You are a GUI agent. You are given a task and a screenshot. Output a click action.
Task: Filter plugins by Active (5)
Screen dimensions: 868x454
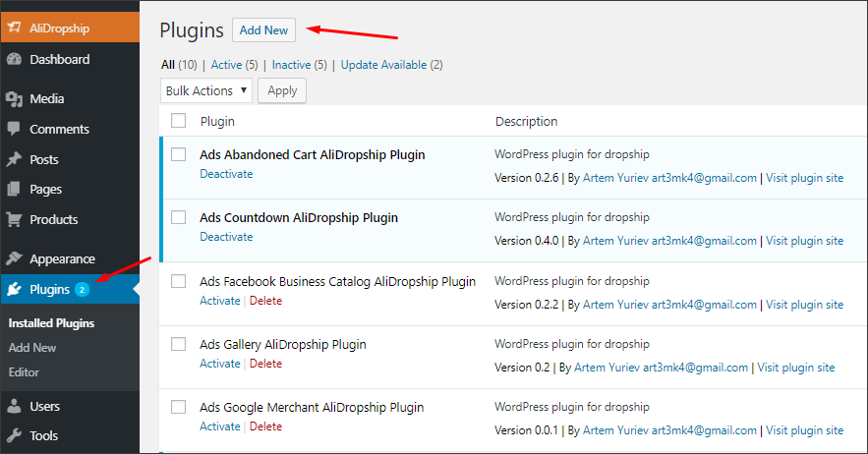(234, 65)
